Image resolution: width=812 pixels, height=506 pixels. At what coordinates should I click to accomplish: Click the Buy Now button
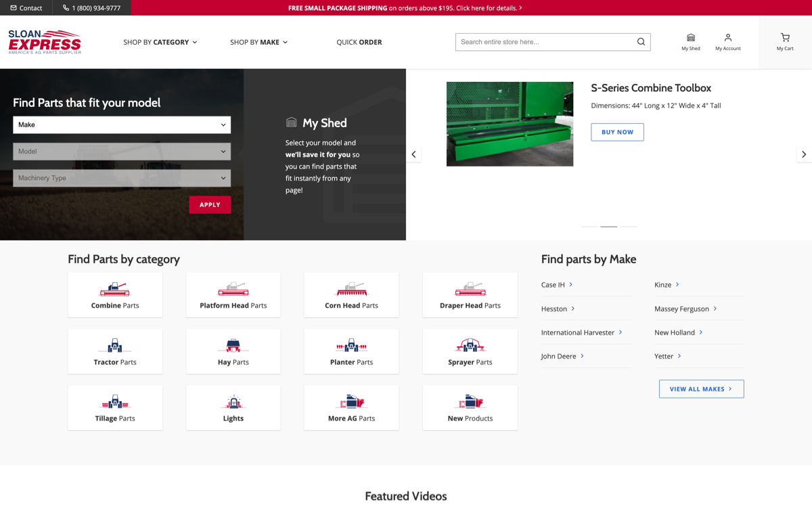coord(617,132)
